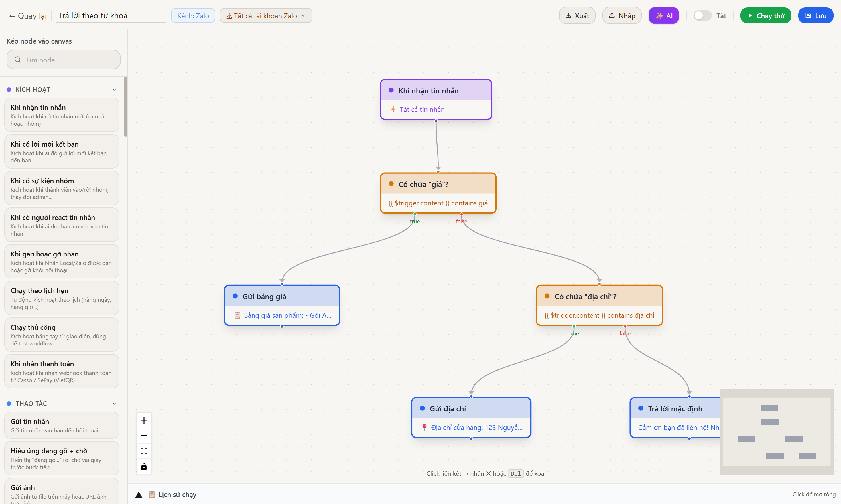841x504 pixels.
Task: Expand run history with the up triangle
Action: (139, 495)
